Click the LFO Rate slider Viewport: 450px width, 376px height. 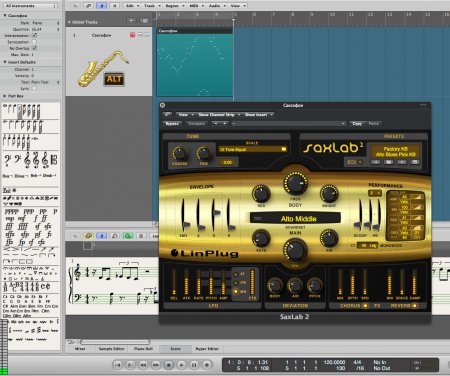pyautogui.click(x=199, y=283)
